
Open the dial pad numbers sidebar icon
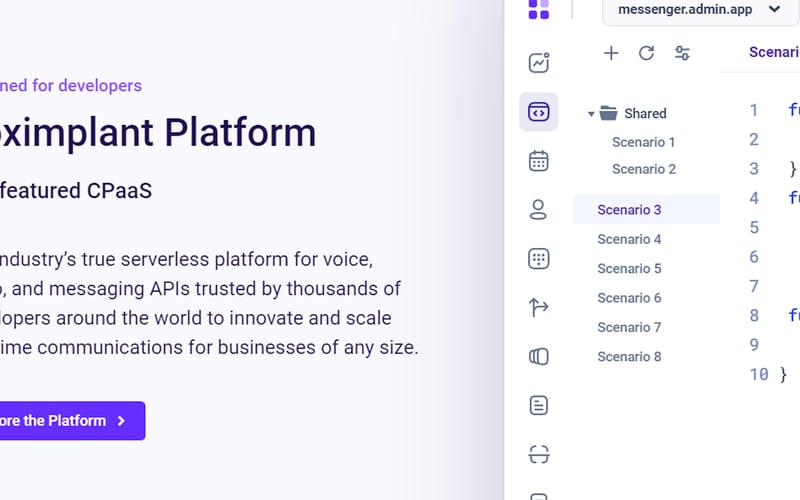[x=539, y=259]
